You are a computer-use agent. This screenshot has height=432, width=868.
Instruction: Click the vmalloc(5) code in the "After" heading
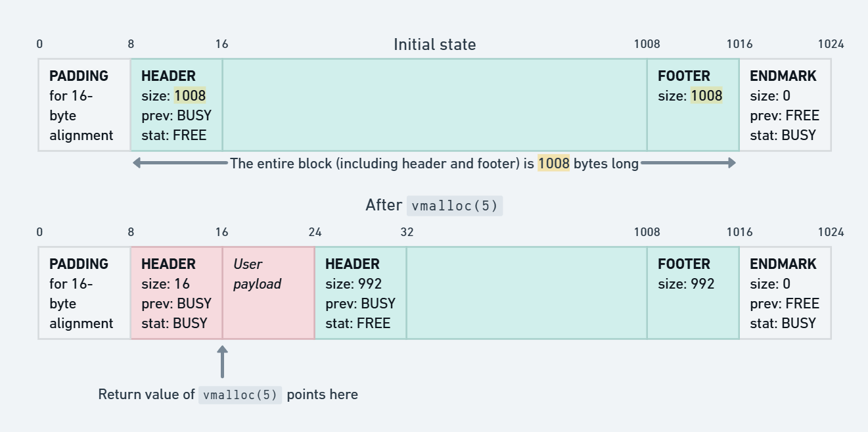coord(454,206)
